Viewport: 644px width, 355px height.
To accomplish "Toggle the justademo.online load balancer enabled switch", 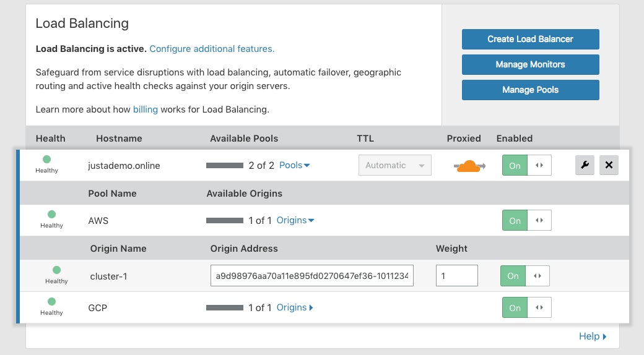I will 526,165.
